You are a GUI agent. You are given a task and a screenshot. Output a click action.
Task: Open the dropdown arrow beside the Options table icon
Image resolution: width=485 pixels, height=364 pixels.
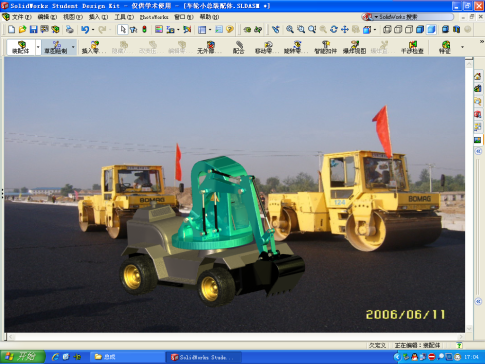[x=210, y=30]
